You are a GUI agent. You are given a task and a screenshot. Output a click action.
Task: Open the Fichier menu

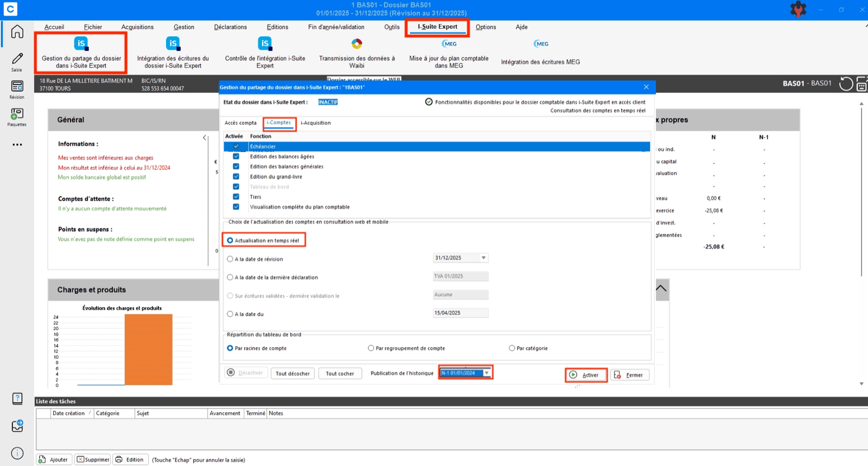pyautogui.click(x=93, y=27)
